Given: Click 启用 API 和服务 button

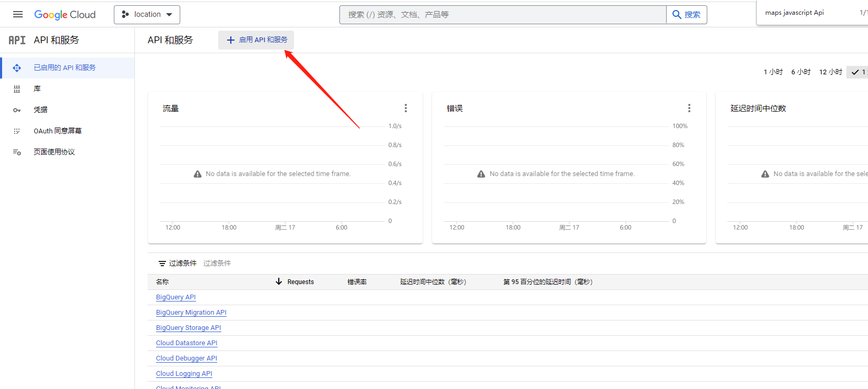Looking at the screenshot, I should pyautogui.click(x=256, y=40).
